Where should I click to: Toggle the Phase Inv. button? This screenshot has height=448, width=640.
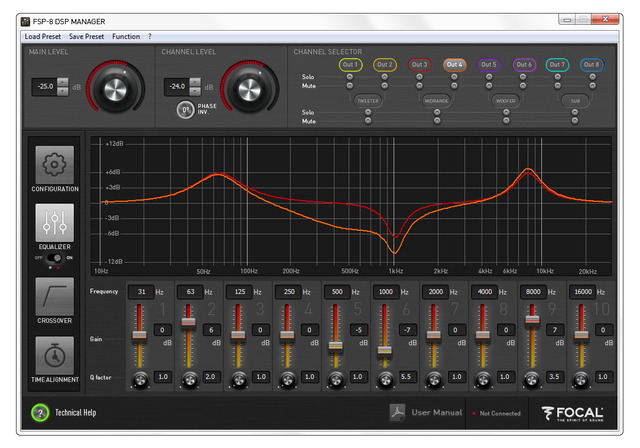tap(185, 109)
